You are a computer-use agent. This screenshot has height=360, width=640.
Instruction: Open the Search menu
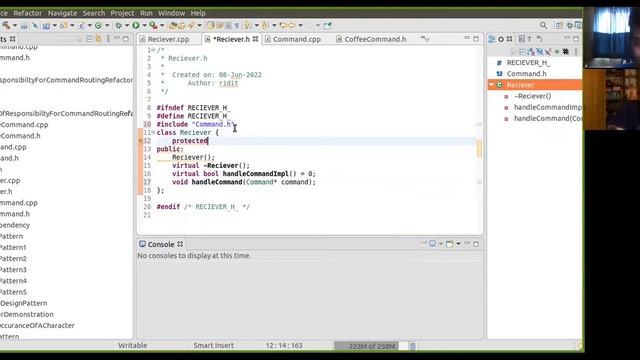[x=94, y=13]
